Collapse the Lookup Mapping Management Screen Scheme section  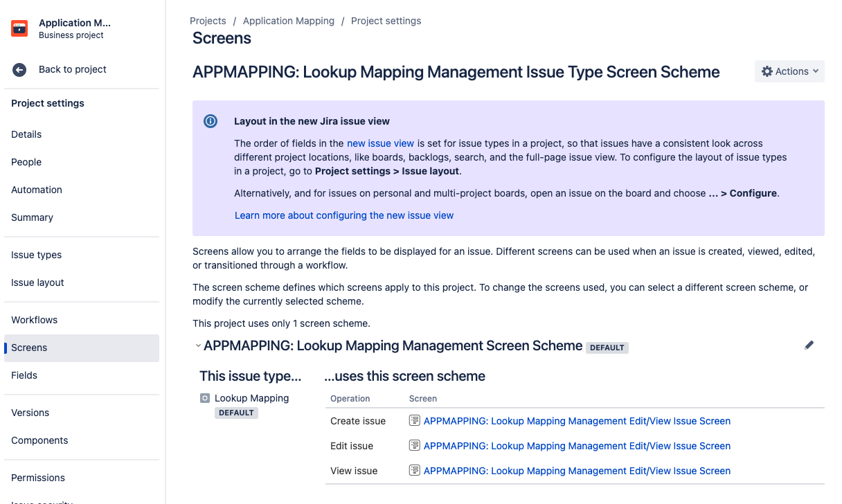click(197, 345)
